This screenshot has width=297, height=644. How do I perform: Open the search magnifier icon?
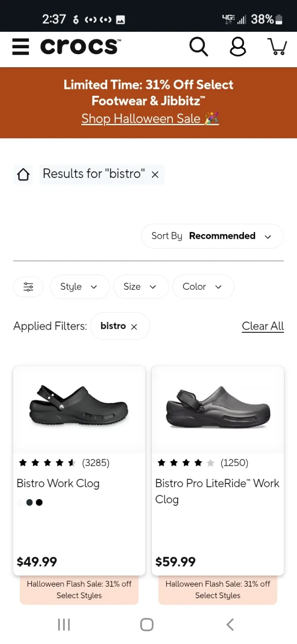(x=198, y=46)
